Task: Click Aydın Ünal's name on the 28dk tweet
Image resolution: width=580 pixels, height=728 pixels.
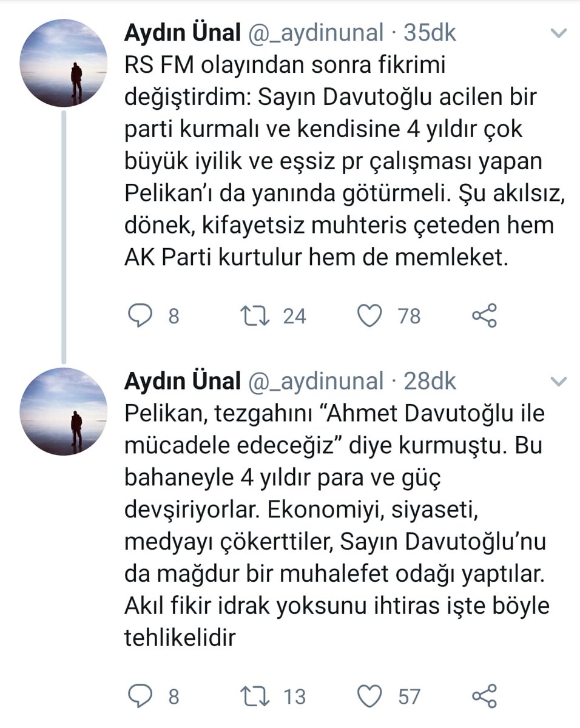Action: tap(183, 382)
